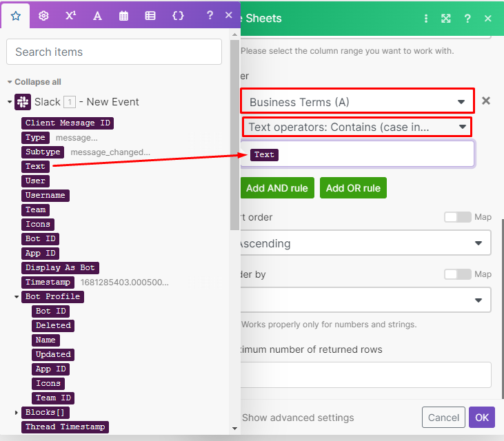Open help in mapping panel
Image resolution: width=504 pixels, height=441 pixels.
[x=210, y=15]
